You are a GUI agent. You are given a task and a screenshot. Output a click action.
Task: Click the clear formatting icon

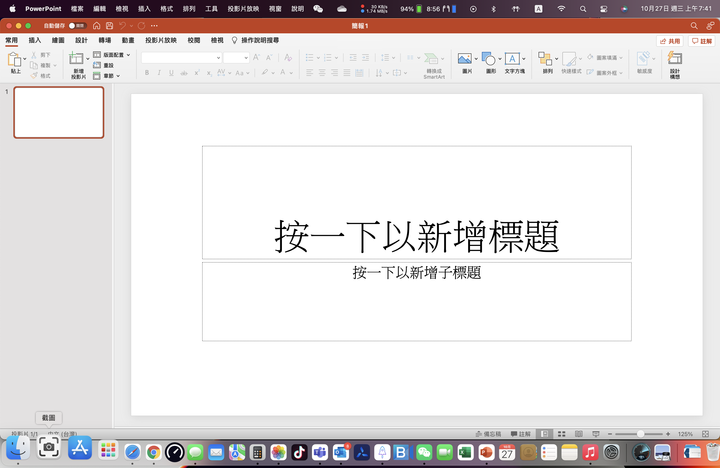pyautogui.click(x=288, y=57)
